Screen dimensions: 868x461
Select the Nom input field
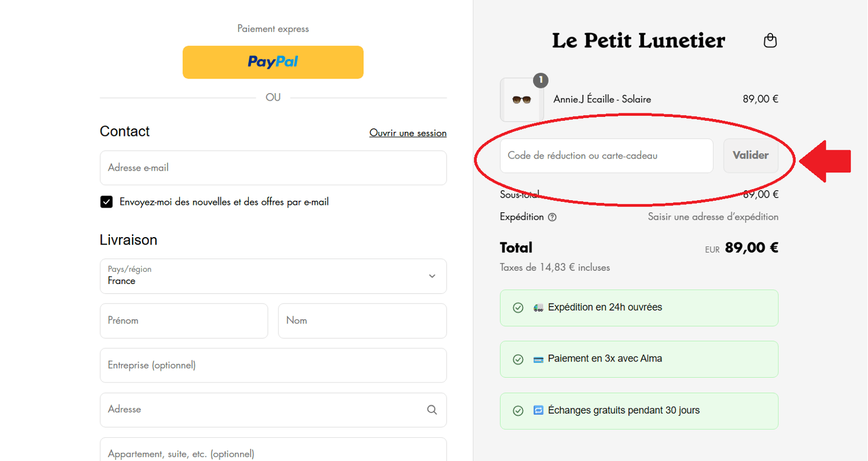(362, 320)
